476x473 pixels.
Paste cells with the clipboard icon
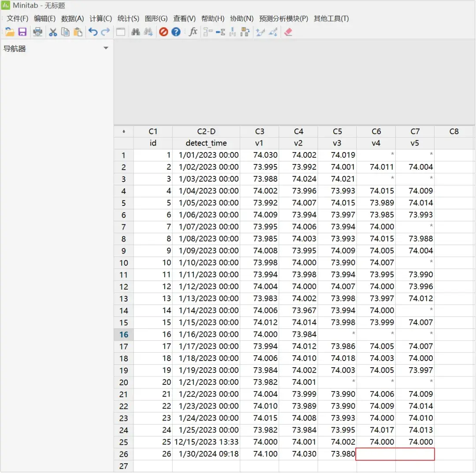tap(78, 32)
